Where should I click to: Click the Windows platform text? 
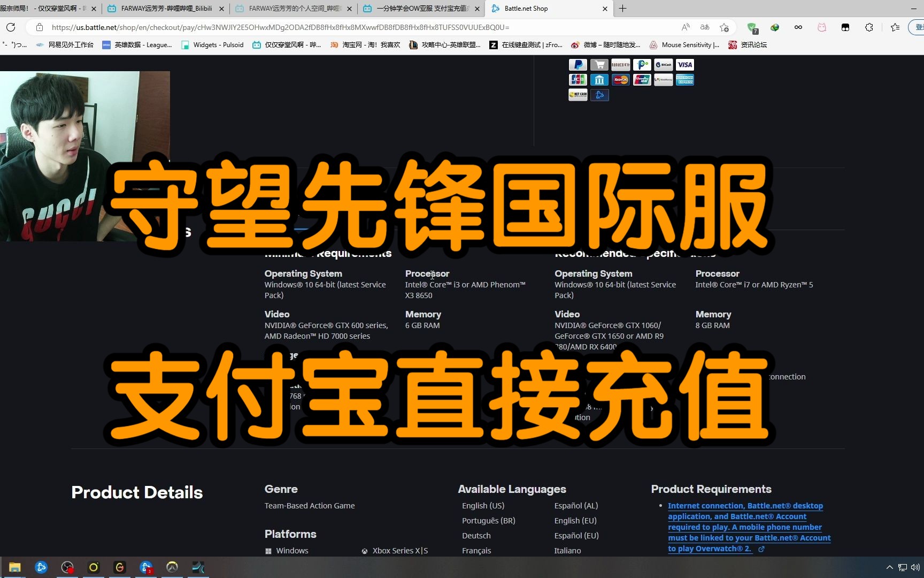click(x=292, y=551)
